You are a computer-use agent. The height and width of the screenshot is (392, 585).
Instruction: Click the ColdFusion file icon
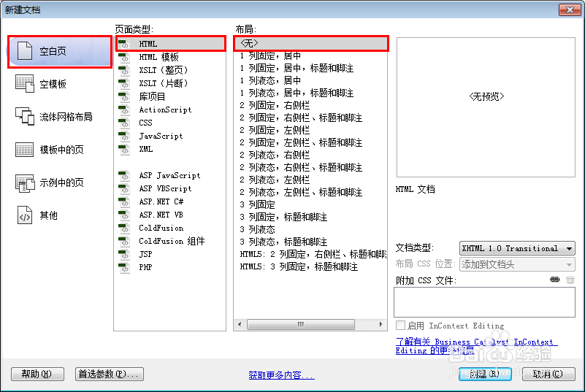[124, 228]
